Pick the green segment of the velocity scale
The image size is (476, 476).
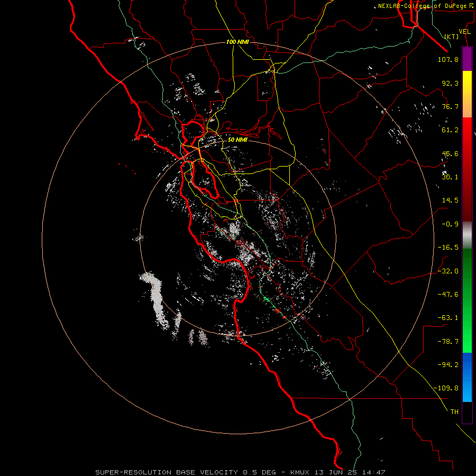(x=467, y=300)
